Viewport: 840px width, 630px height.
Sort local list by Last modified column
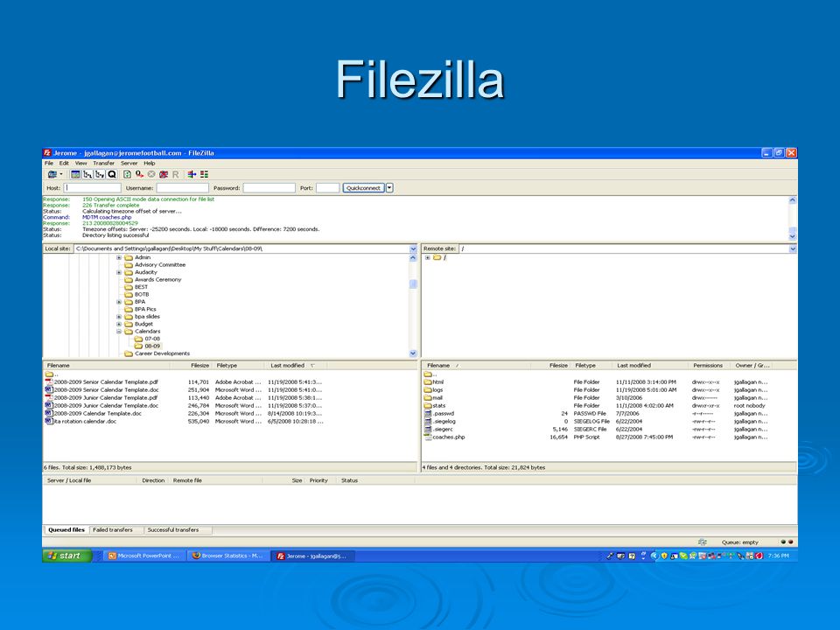(x=296, y=366)
